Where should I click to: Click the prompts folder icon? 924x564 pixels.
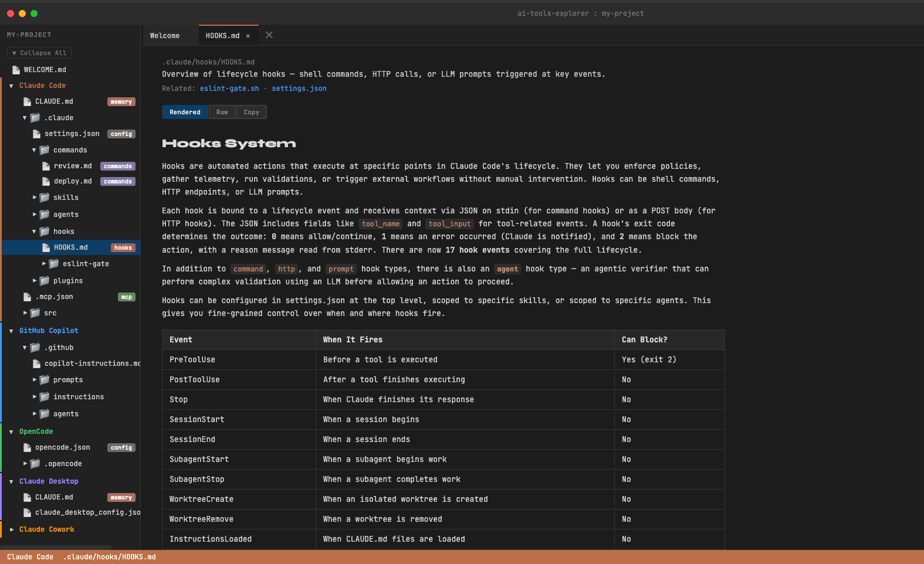click(45, 380)
